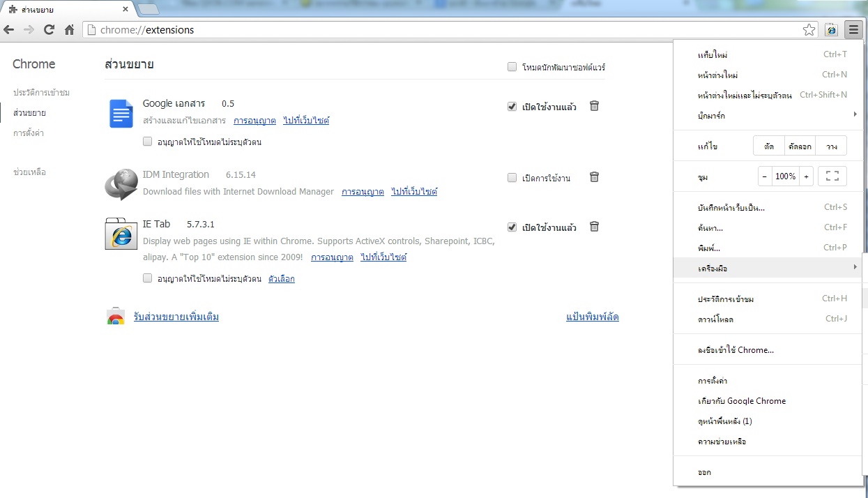The height and width of the screenshot is (498, 868).
Task: Open การตั้งค่า in left sidebar
Action: tap(29, 133)
